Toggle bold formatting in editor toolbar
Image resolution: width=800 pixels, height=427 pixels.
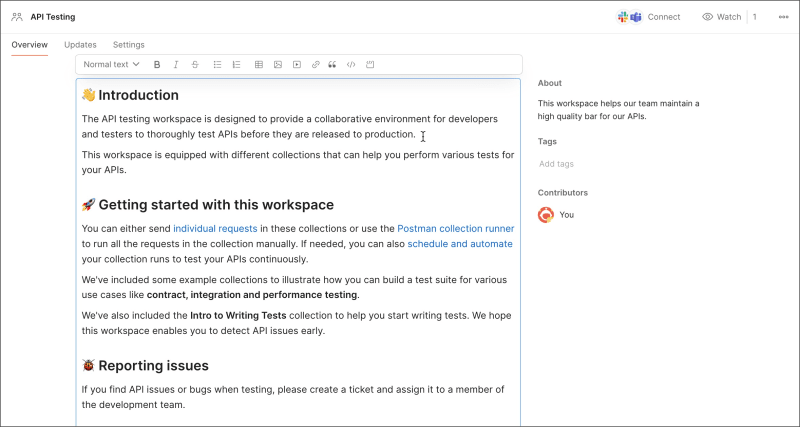[157, 65]
